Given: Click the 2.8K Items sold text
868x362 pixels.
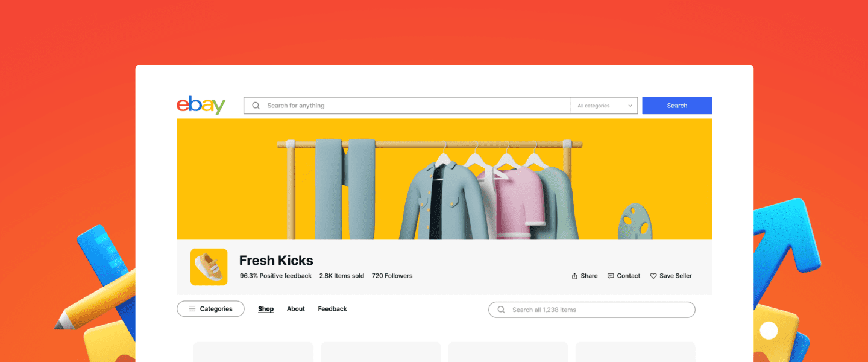Looking at the screenshot, I should [342, 276].
